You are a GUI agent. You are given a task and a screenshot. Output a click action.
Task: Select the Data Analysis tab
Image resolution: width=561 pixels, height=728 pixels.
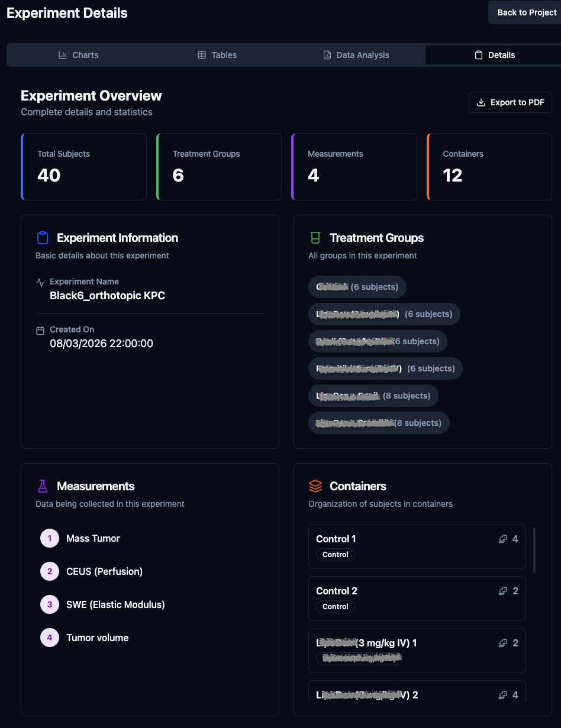[x=356, y=55]
